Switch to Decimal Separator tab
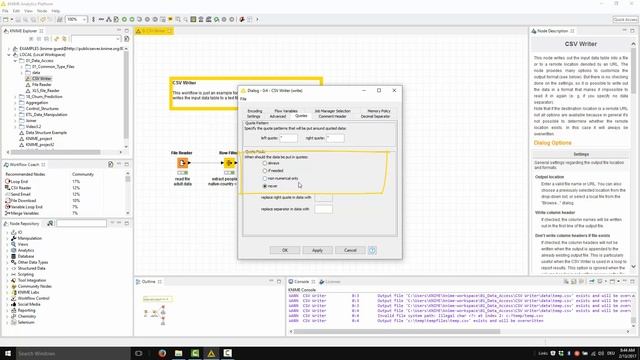 tap(376, 116)
